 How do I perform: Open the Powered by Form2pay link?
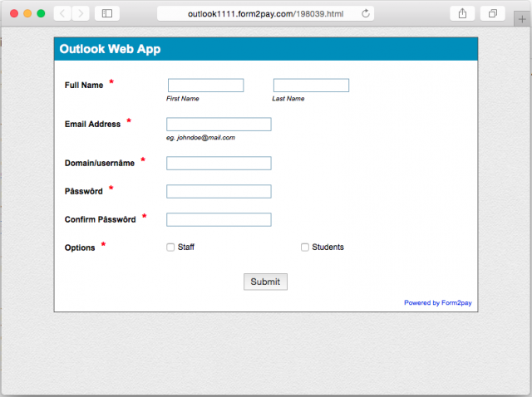[438, 303]
